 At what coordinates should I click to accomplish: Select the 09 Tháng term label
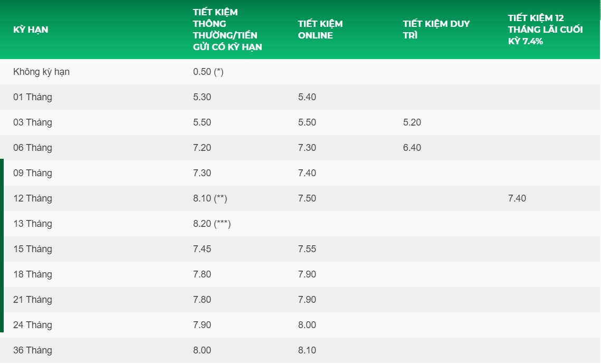click(33, 173)
